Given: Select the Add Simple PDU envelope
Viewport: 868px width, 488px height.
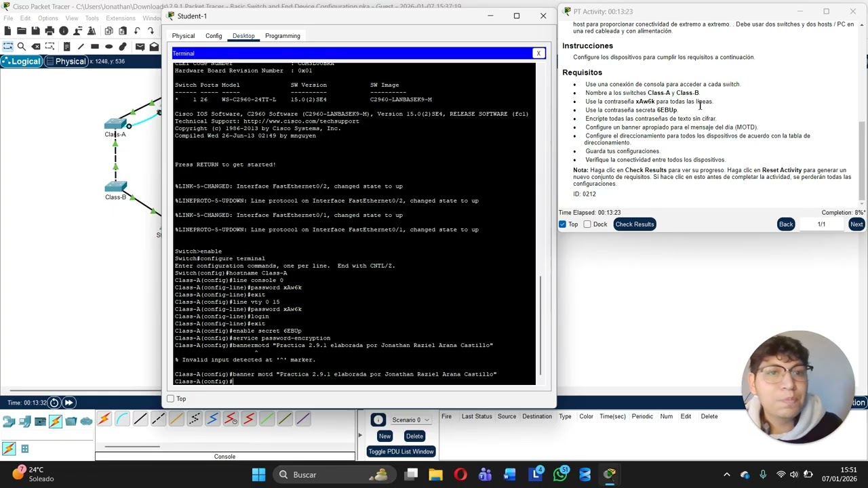Looking at the screenshot, I should 140,46.
